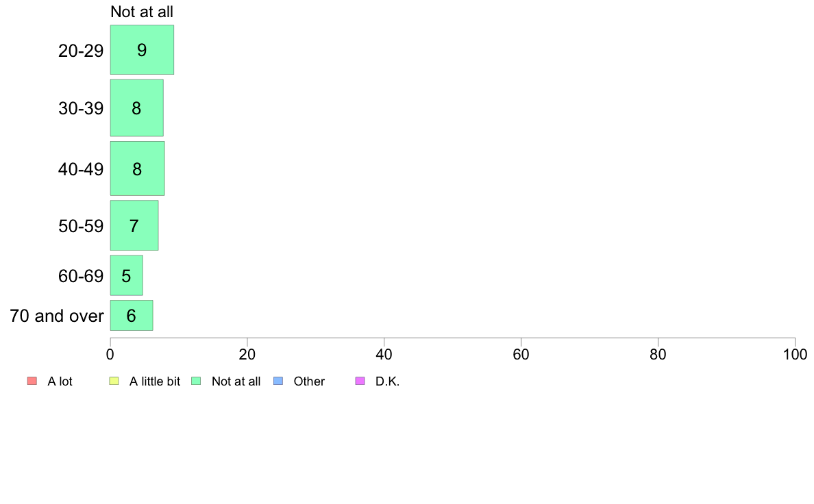The height and width of the screenshot is (504, 814).
Task: Click the red A lot legend swatch
Action: pyautogui.click(x=32, y=381)
